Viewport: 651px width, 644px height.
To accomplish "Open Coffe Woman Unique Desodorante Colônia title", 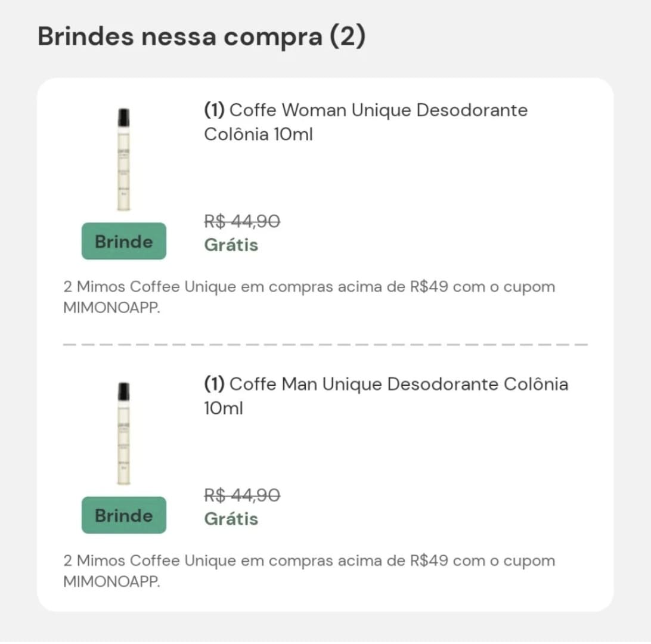I will (x=365, y=122).
